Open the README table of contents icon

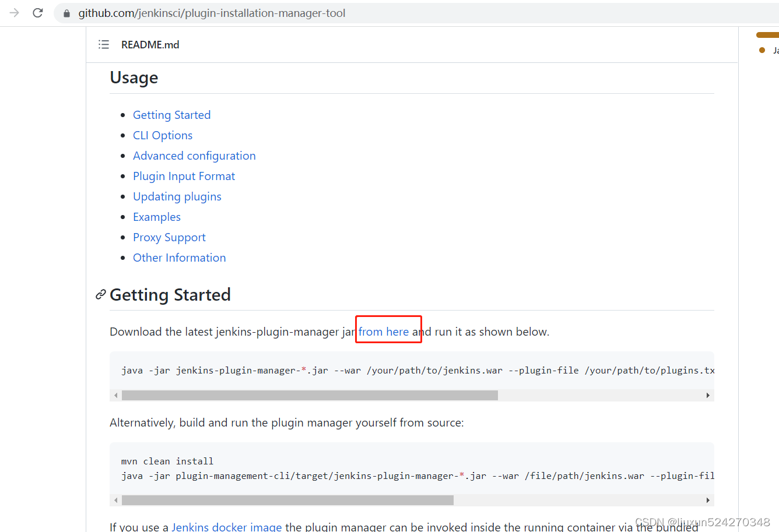coord(103,44)
